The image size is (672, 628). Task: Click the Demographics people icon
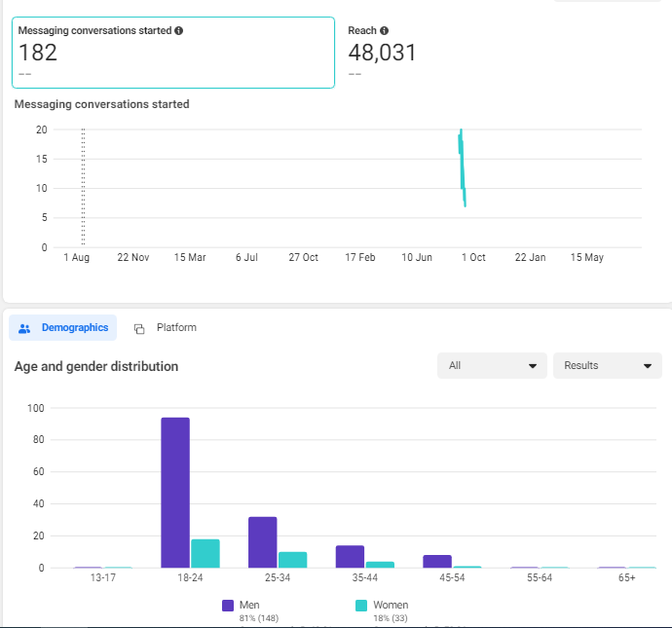pos(25,328)
